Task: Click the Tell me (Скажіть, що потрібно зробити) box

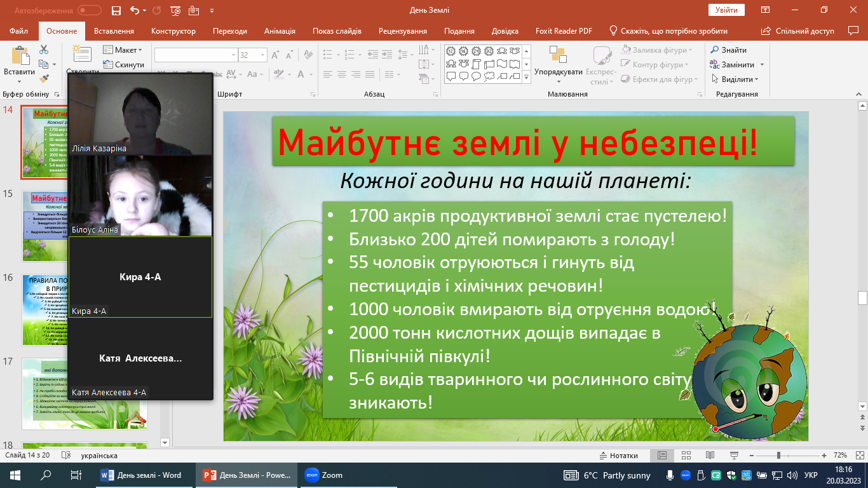Action: [x=668, y=30]
